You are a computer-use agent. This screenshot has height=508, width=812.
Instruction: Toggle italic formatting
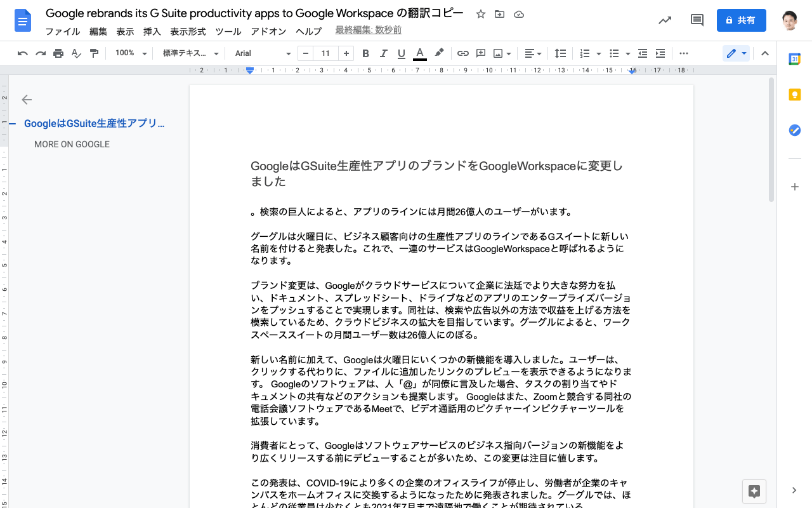(383, 53)
